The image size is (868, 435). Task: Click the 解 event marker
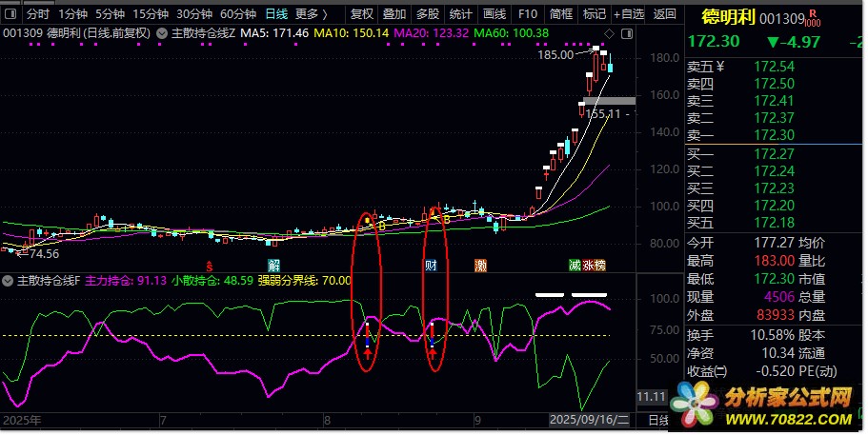[273, 266]
